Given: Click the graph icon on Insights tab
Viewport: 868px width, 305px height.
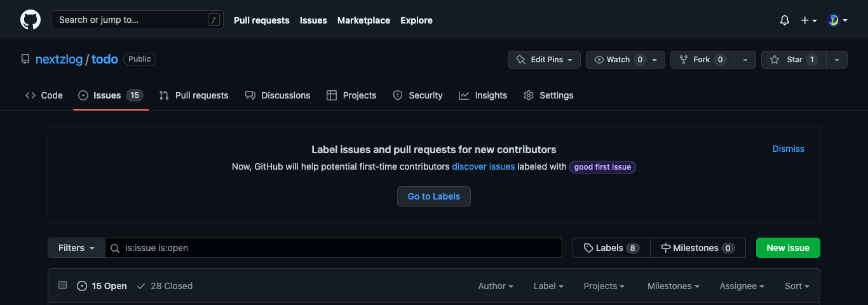Looking at the screenshot, I should pyautogui.click(x=464, y=95).
